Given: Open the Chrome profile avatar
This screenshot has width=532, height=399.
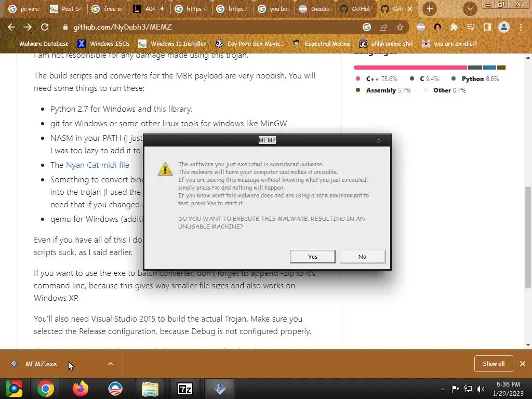Looking at the screenshot, I should pos(504,27).
